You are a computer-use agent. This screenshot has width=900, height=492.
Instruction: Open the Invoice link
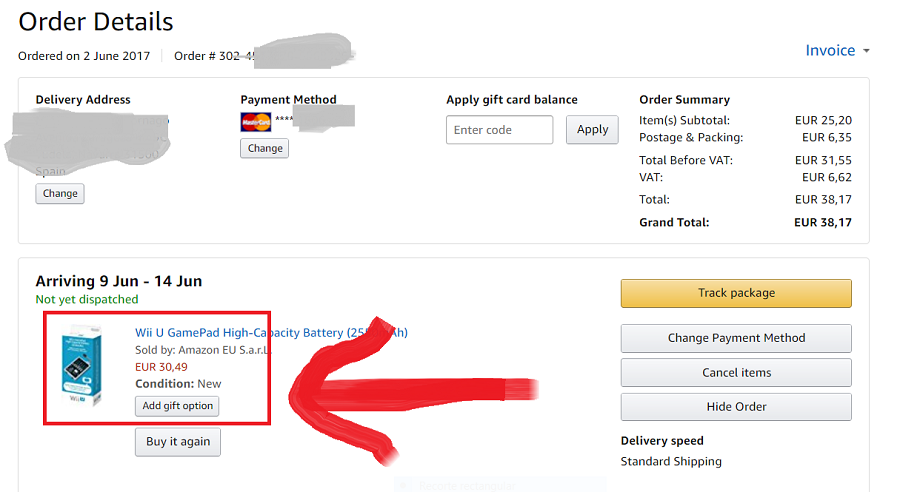830,50
